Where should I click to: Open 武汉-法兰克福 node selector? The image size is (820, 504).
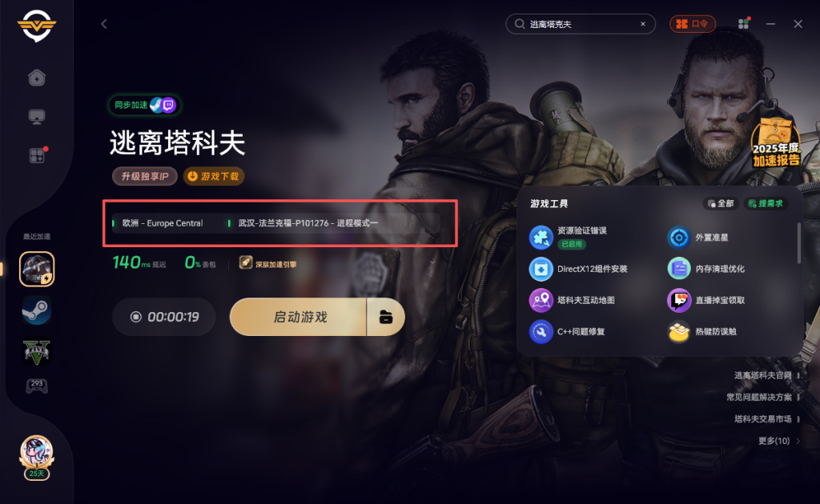pos(307,223)
